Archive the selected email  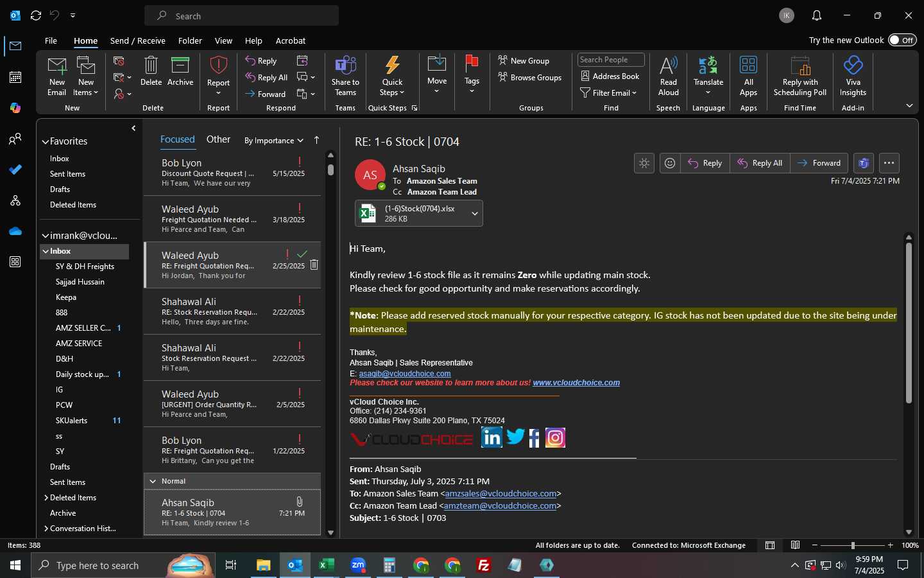tap(180, 71)
